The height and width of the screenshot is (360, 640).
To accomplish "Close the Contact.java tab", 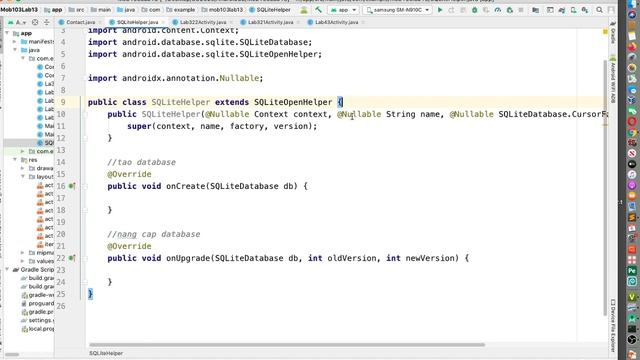I will [100, 22].
